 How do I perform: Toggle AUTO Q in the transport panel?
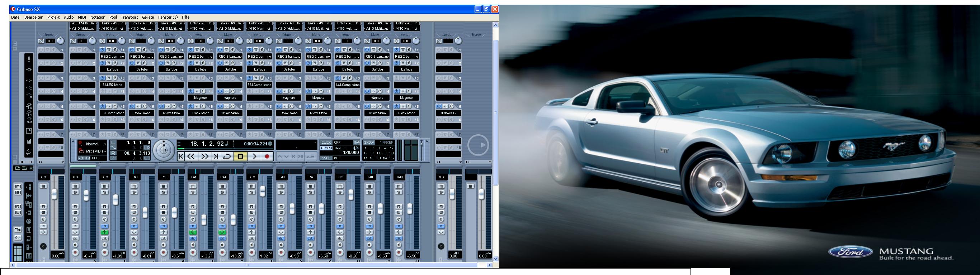[84, 158]
